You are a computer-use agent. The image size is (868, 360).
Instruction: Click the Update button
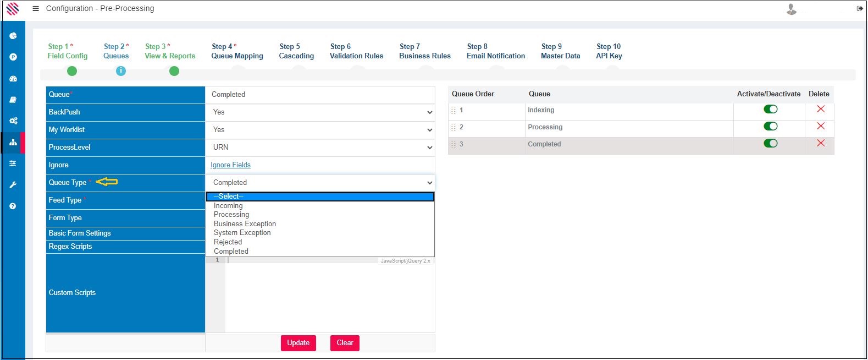tap(298, 343)
